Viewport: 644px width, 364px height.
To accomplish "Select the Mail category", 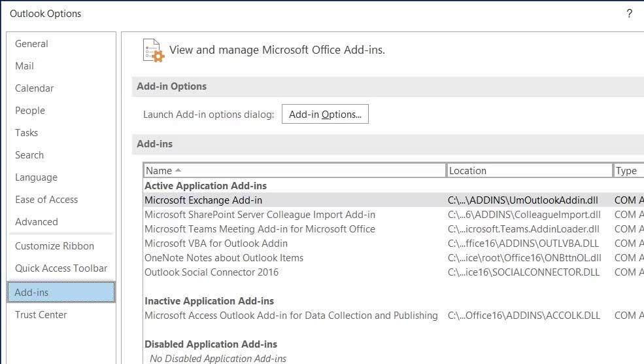I will 24,66.
